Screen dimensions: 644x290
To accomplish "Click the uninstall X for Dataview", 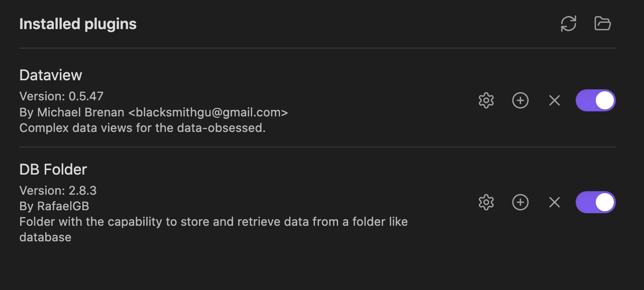I will [x=554, y=100].
